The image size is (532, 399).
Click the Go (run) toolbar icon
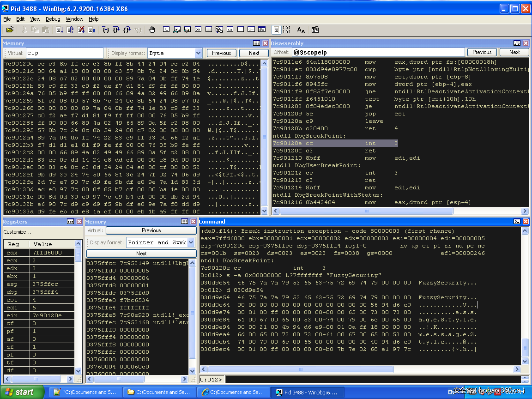pyautogui.click(x=60, y=30)
